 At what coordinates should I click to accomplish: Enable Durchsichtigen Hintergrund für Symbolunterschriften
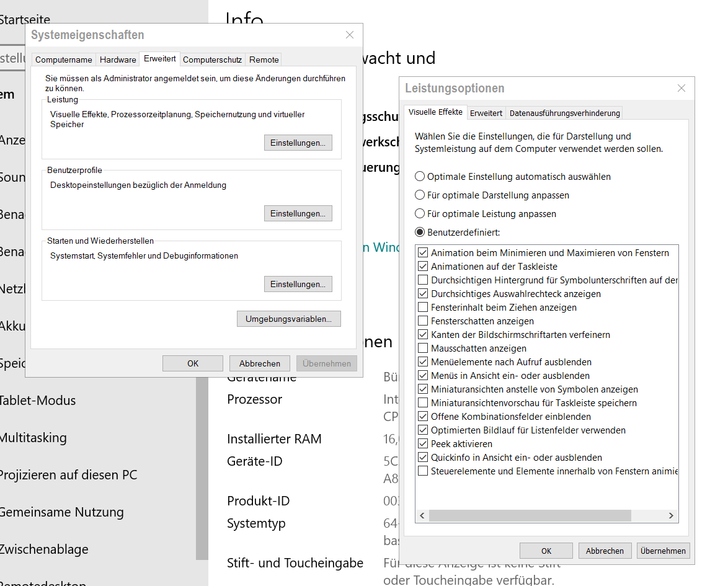click(423, 280)
